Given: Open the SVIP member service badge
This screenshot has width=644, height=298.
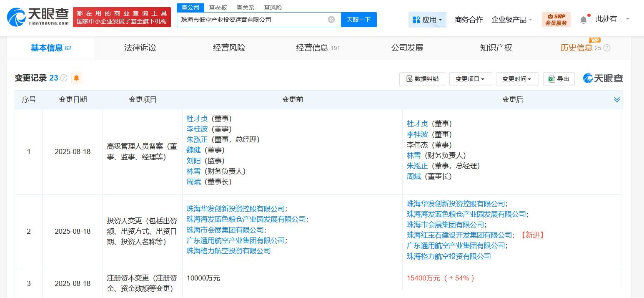Looking at the screenshot, I should click(x=556, y=20).
